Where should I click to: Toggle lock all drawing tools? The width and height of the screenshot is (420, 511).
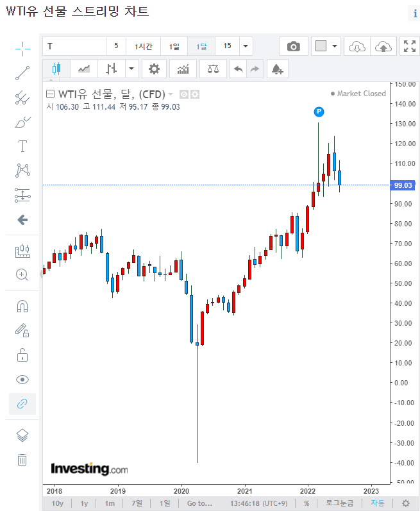coord(22,355)
